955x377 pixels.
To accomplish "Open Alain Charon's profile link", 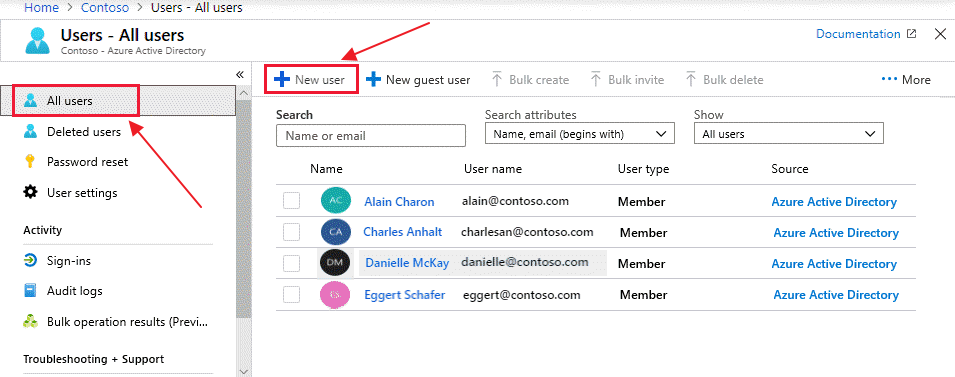I will 400,202.
